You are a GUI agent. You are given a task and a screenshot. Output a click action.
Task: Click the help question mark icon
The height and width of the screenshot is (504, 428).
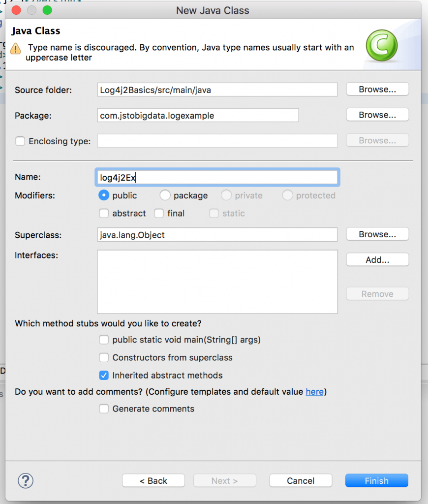(x=26, y=480)
